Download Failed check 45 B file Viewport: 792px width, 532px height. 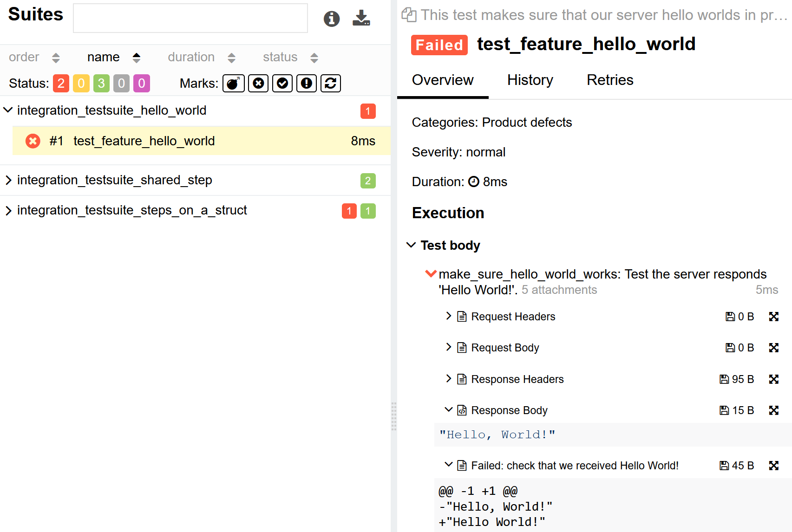[737, 466]
